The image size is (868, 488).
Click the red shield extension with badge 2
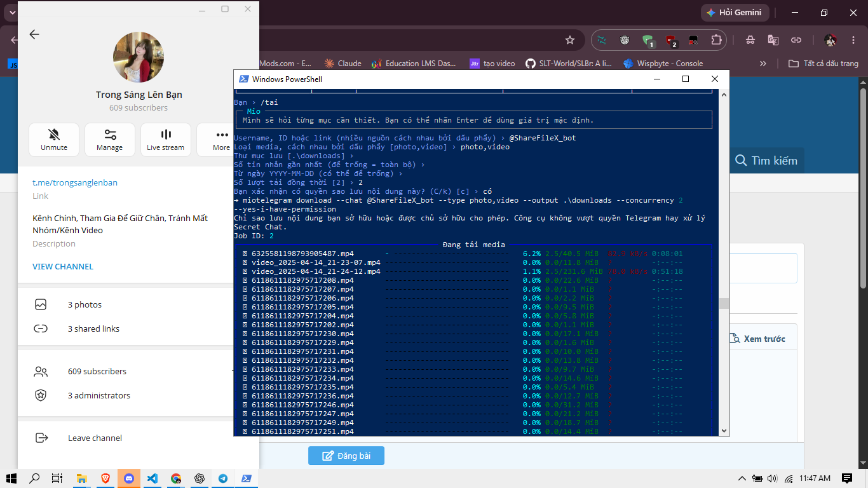(670, 41)
